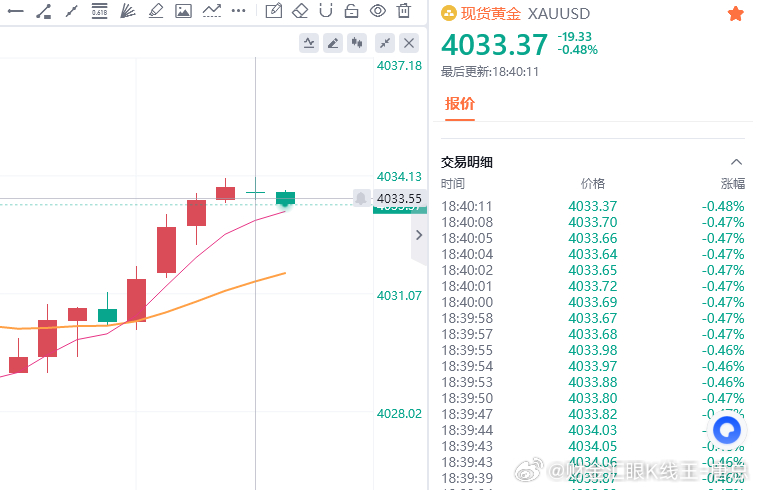
Task: Click the 4033.55 crosshair price label
Action: 399,198
